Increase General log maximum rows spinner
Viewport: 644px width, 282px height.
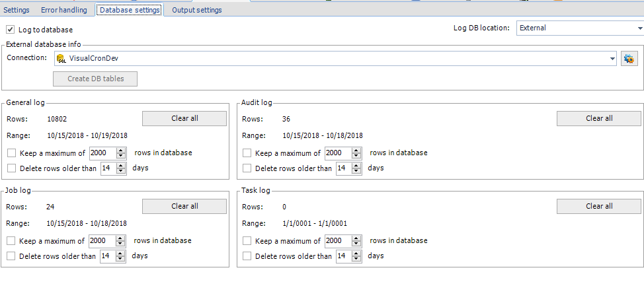(120, 150)
